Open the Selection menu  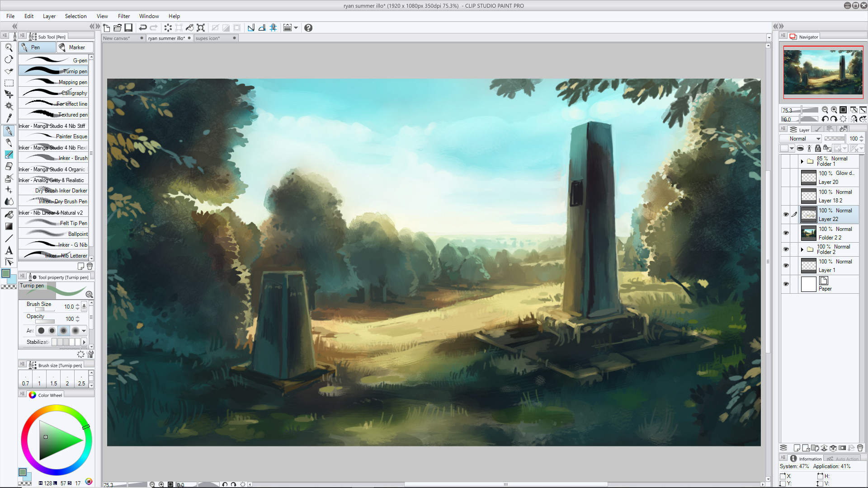(x=75, y=16)
